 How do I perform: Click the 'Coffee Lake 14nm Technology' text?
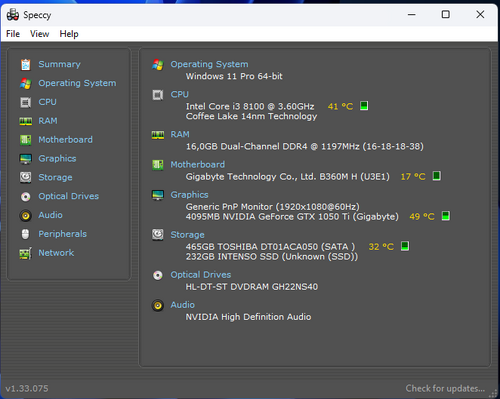coord(251,116)
